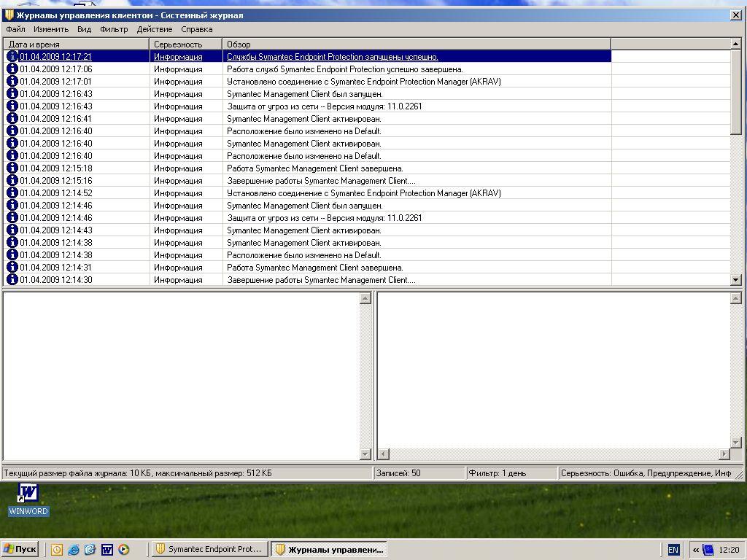Select 12:15:16 'Завершение работы Symantec Management Client....' text
Viewport: 747px width, 560px height.
coord(321,181)
